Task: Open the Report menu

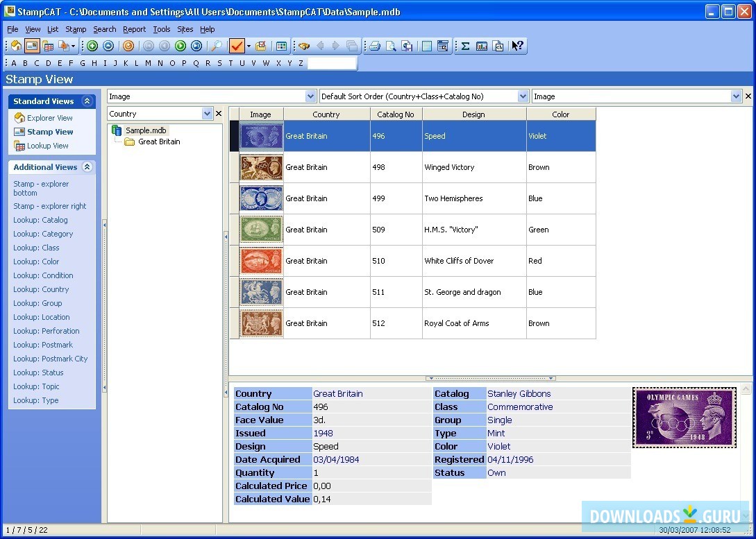Action: [134, 29]
